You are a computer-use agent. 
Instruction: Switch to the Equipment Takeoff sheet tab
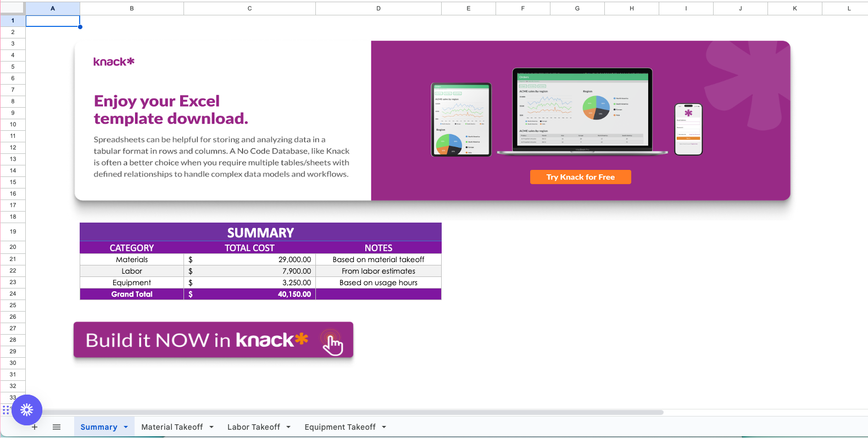340,427
